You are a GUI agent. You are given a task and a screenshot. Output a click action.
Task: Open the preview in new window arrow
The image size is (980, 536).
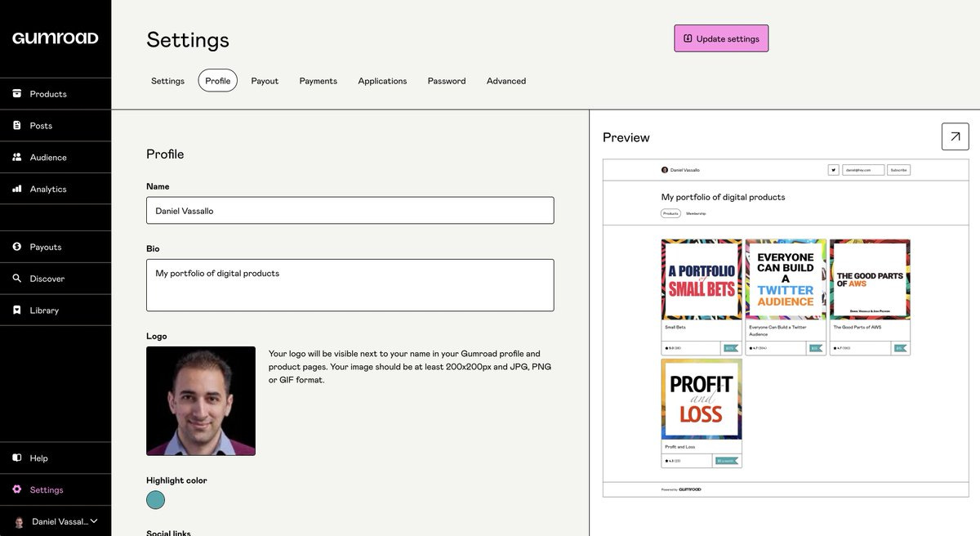pyautogui.click(x=955, y=136)
